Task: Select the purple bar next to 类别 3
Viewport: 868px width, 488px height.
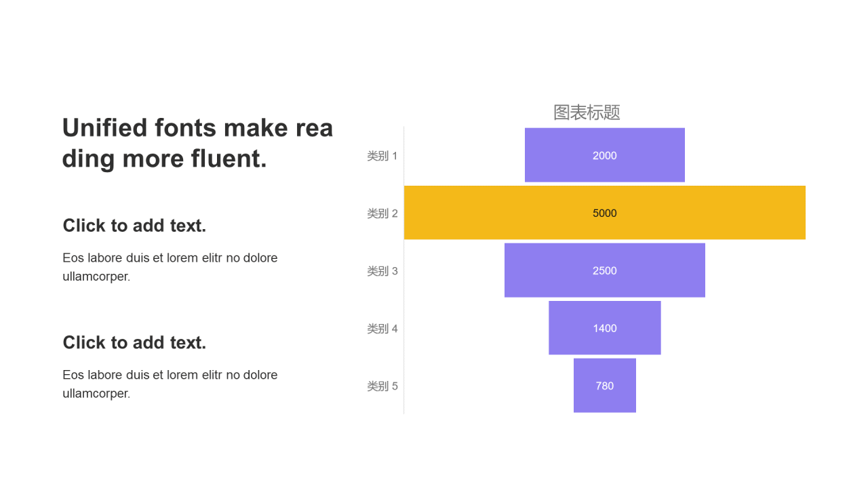Action: (x=542, y=270)
